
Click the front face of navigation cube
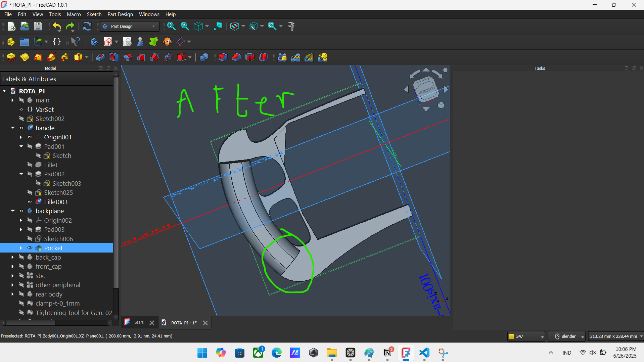(426, 90)
